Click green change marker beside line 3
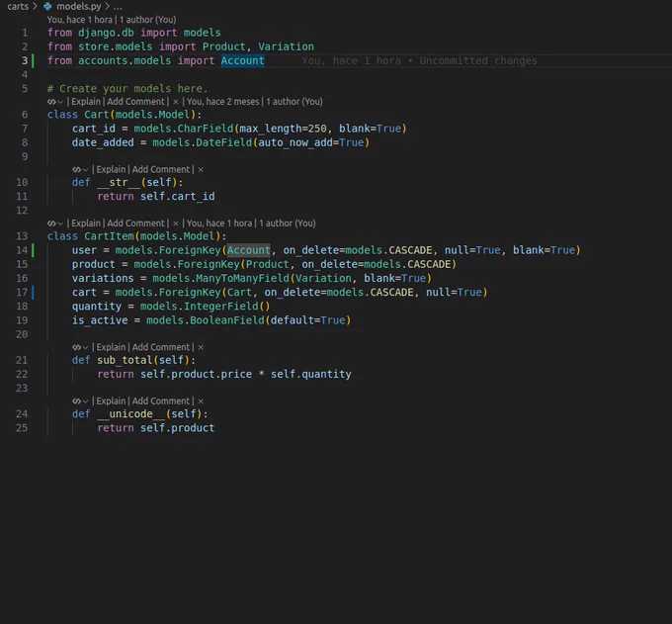Image resolution: width=672 pixels, height=624 pixels. tap(33, 61)
